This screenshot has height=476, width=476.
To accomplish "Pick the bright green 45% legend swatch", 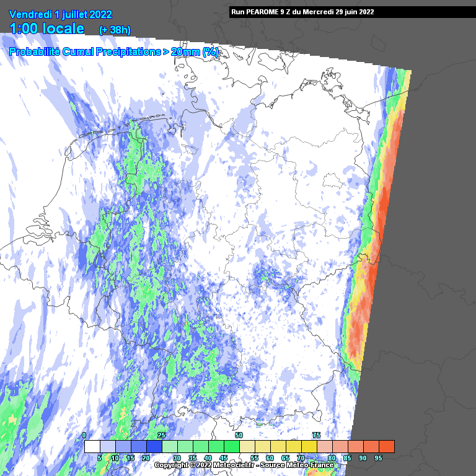I will pos(231,446).
